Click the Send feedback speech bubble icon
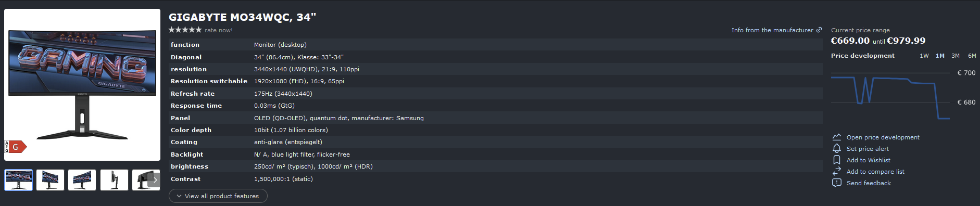This screenshot has width=980, height=206. [x=837, y=183]
